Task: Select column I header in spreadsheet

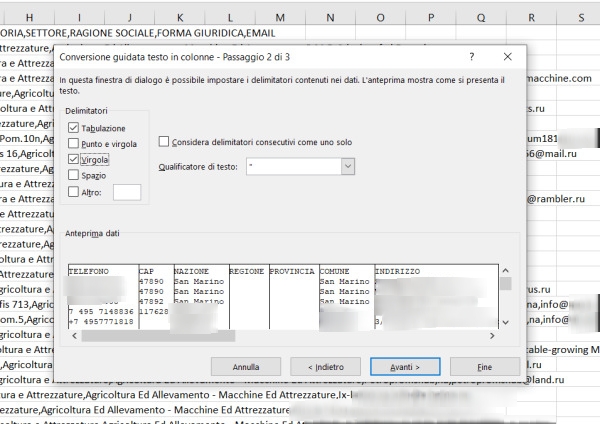Action: pyautogui.click(x=80, y=17)
